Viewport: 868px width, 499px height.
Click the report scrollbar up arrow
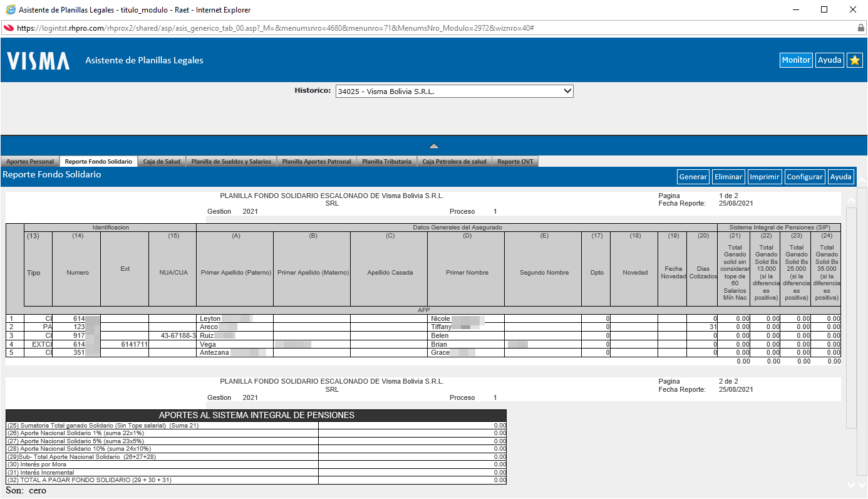(x=851, y=201)
